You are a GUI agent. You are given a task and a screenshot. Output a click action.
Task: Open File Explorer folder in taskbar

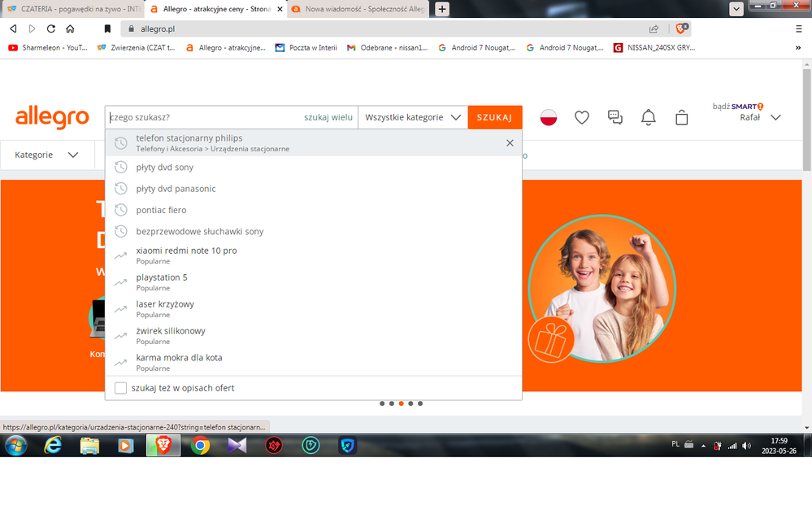point(89,445)
